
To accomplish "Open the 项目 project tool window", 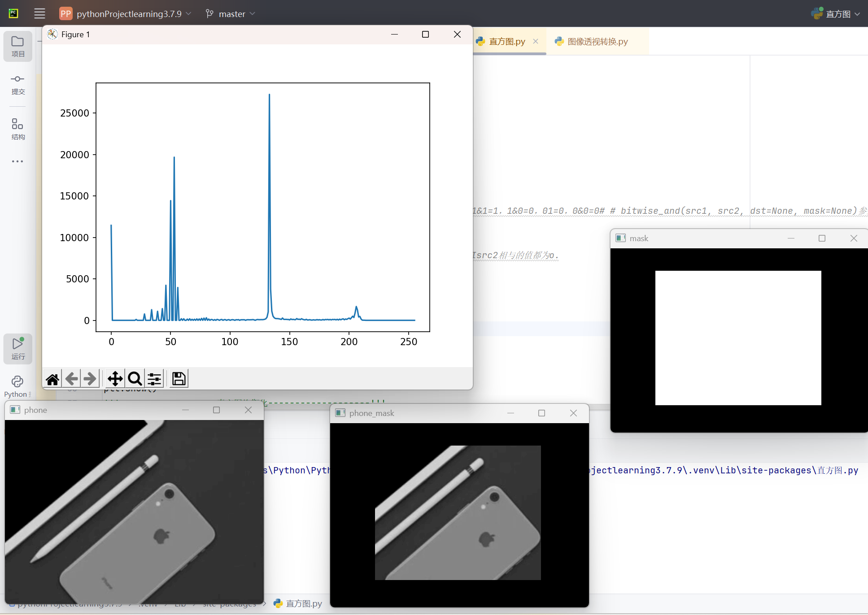I will (x=18, y=46).
